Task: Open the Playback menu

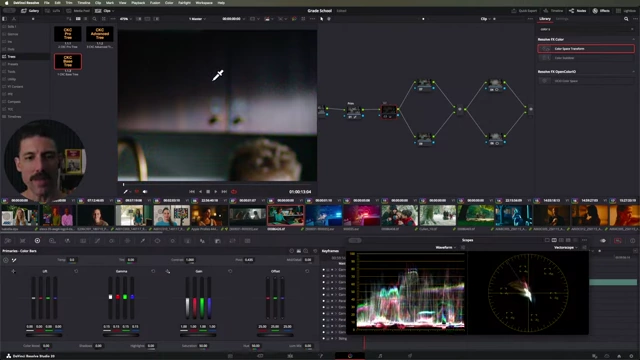Action: pyautogui.click(x=138, y=3)
